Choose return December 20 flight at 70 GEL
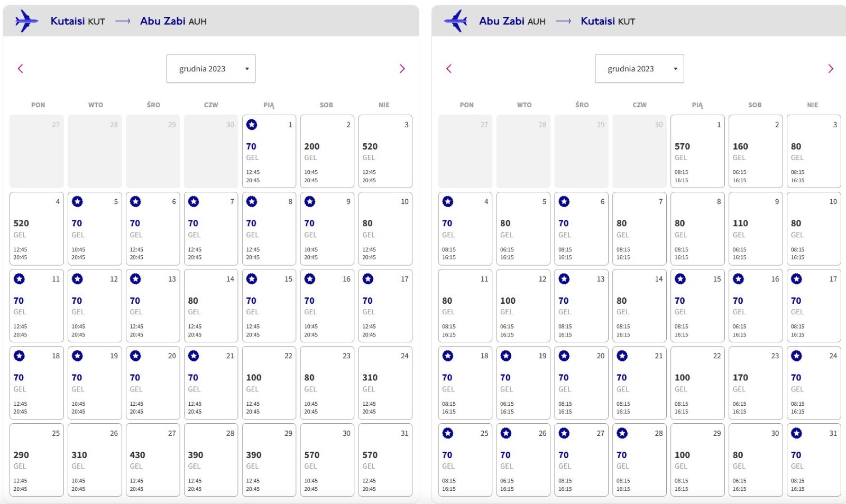Viewport: 846px width, 504px height. click(582, 383)
